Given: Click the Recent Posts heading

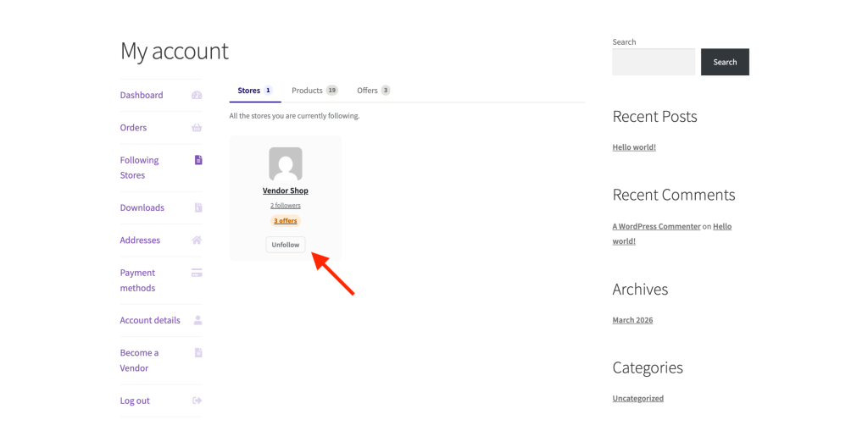Looking at the screenshot, I should click(655, 117).
